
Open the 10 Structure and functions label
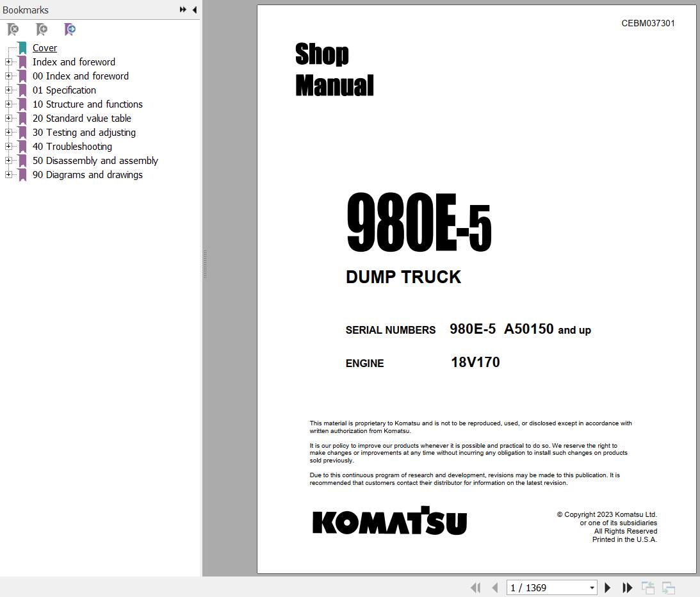(88, 104)
